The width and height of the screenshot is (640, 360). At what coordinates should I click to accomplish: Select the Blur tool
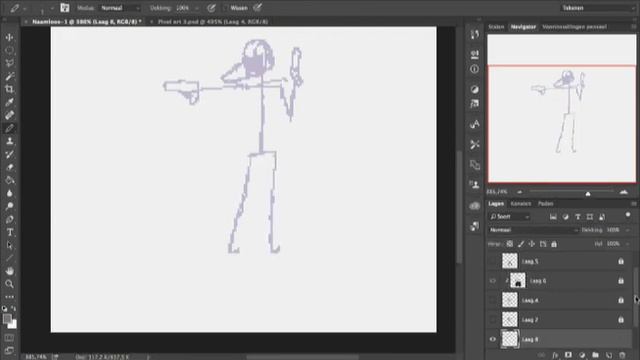(9, 193)
